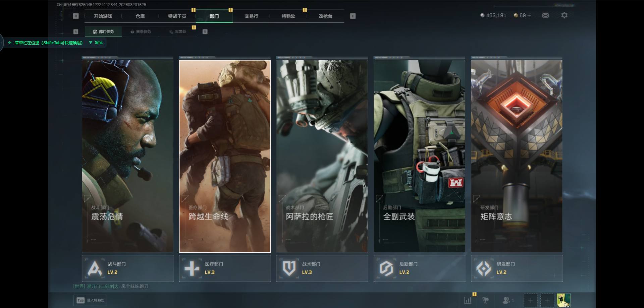This screenshot has width=644, height=308.
Task: Click the E key hint after 改枪台
Action: tap(353, 16)
